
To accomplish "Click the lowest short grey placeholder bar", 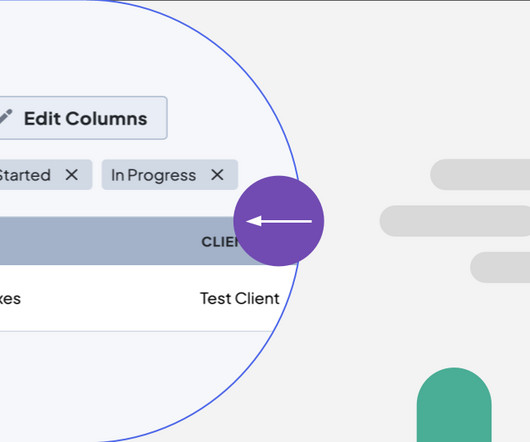I will (500, 267).
